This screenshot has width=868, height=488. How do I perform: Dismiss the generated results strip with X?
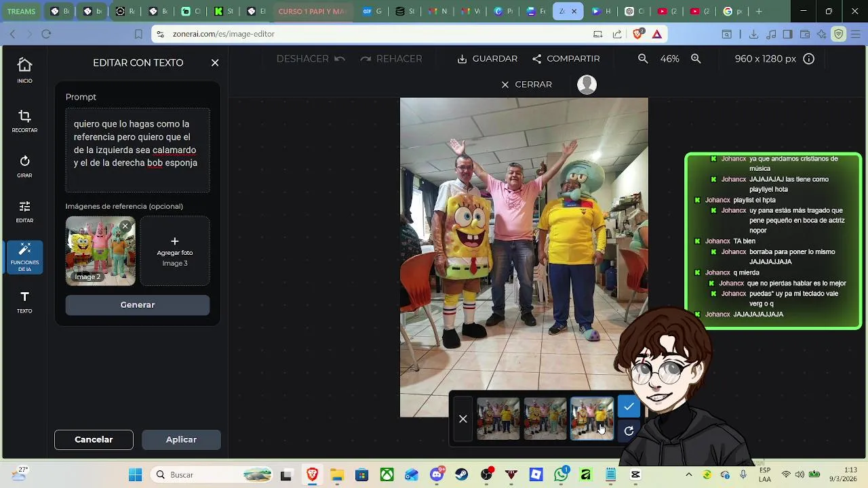pos(463,419)
